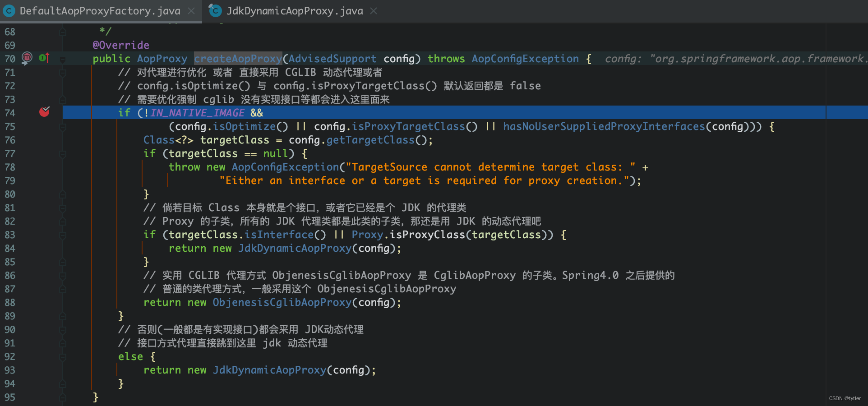Toggle the method breakpoint on line 70

[27, 58]
